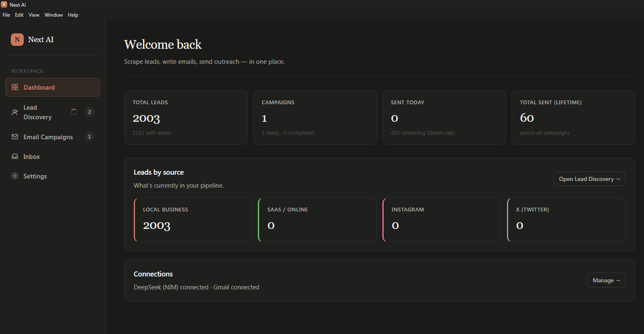Viewport: 644px width, 334px height.
Task: Click the Inbox tray icon
Action: (15, 156)
